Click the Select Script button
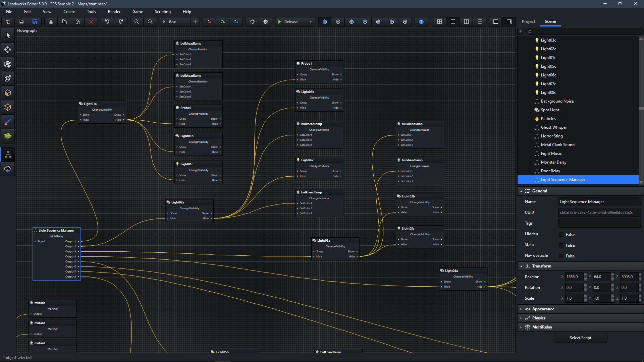Viewport: 644px width, 362px height. click(x=580, y=338)
